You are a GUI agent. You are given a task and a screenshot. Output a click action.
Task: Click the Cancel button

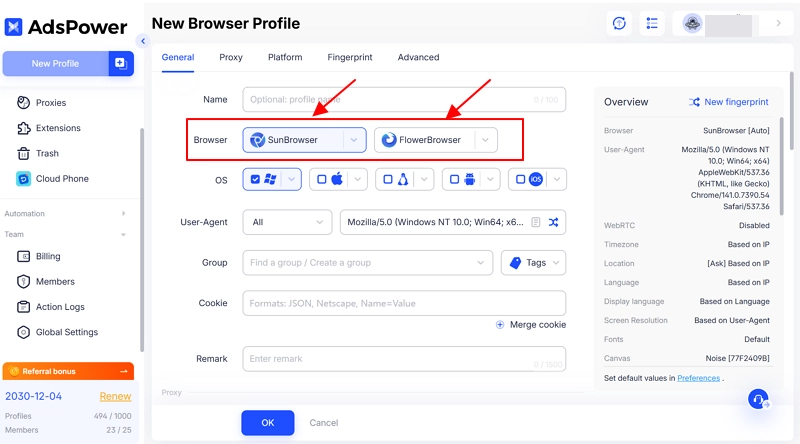tap(323, 423)
